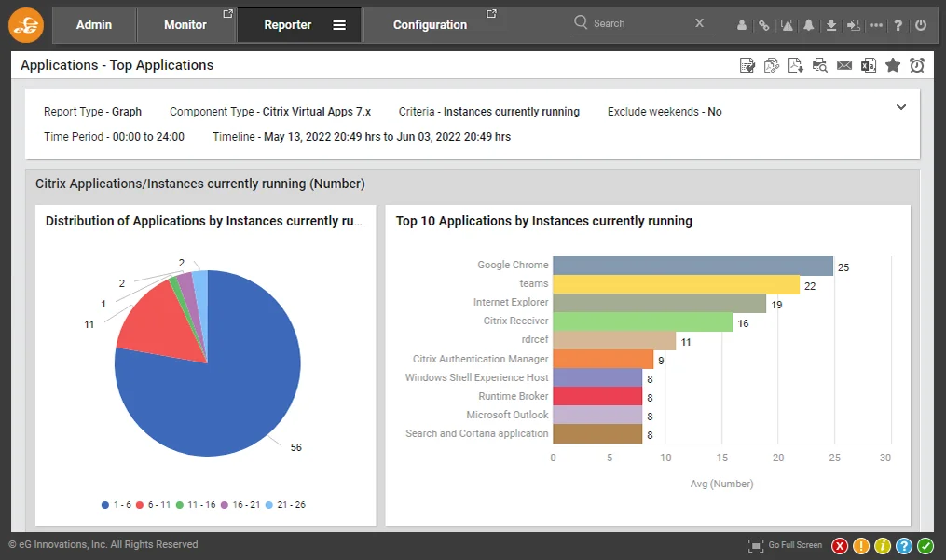Click the Go Full Screen link
946x560 pixels.
pos(795,545)
